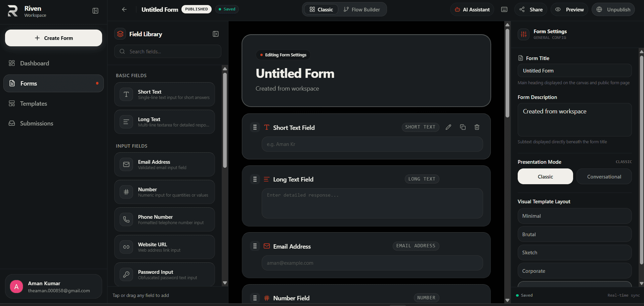Click the Password Input library key icon

point(126,274)
